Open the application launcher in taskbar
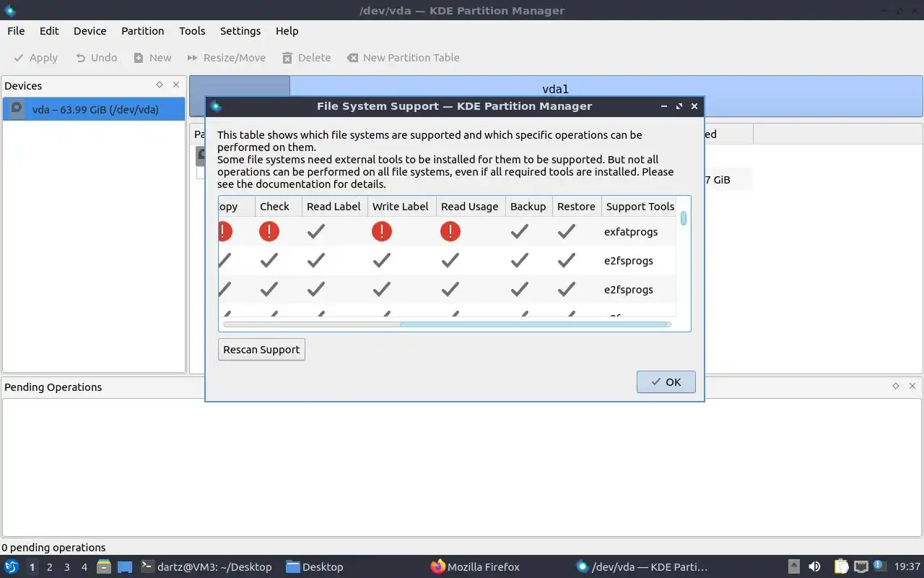 (x=11, y=566)
